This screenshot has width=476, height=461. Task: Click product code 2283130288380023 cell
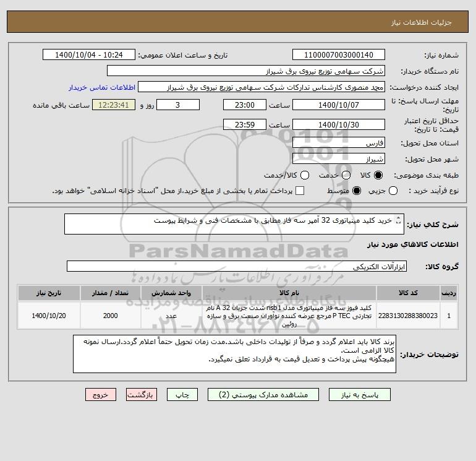[x=408, y=316]
